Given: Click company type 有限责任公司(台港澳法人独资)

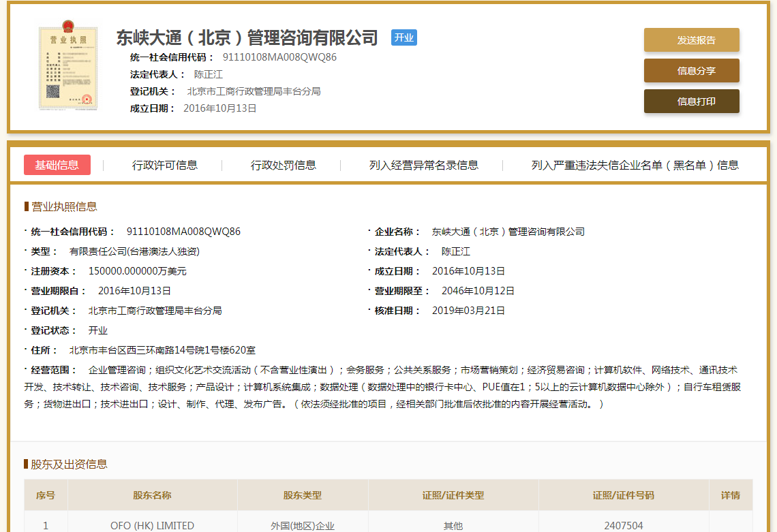Looking at the screenshot, I should [x=134, y=251].
